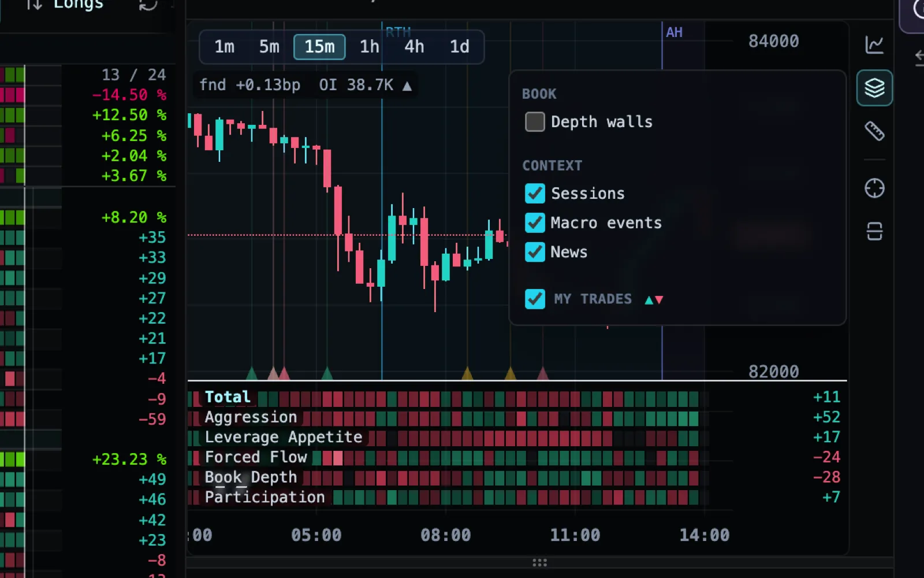Screen dimensions: 924x578
Task: Click the refresh icon right of Longs
Action: [148, 5]
